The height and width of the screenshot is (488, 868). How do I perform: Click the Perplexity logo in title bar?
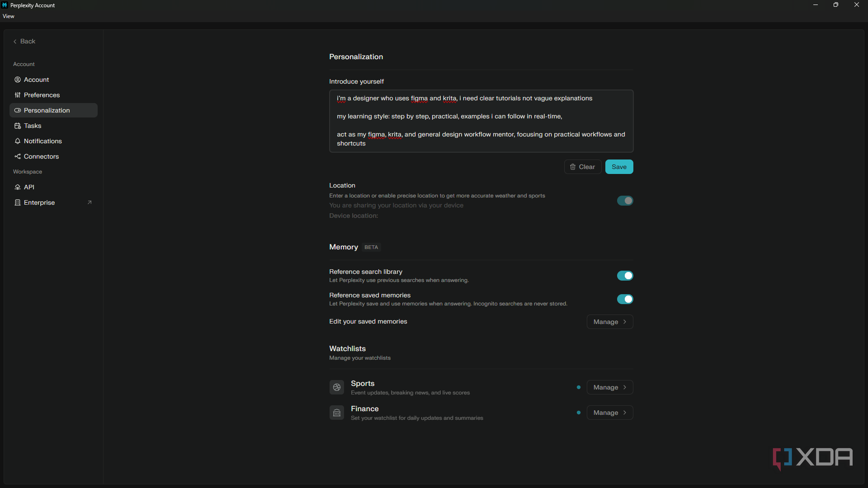point(5,5)
